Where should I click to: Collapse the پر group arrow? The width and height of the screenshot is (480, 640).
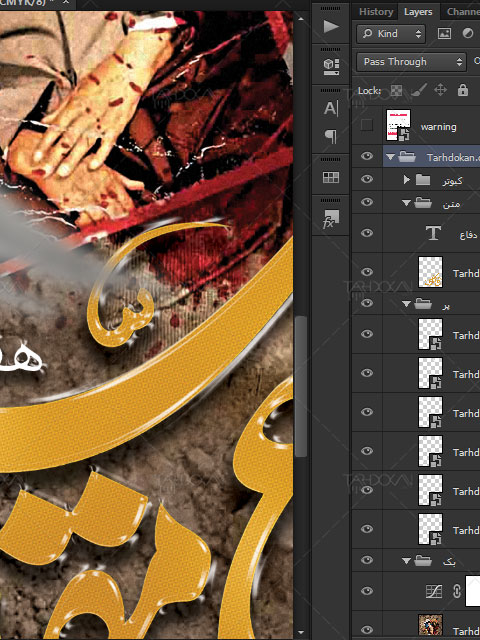pyautogui.click(x=406, y=304)
